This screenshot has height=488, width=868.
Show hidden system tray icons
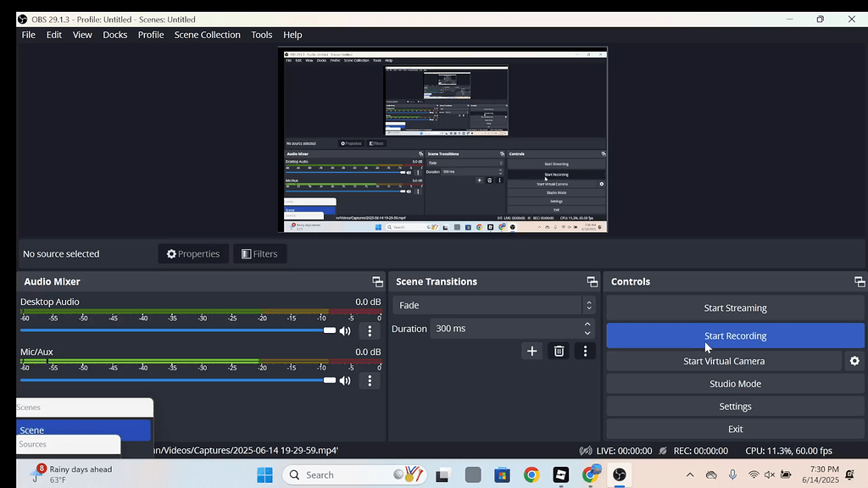click(690, 475)
